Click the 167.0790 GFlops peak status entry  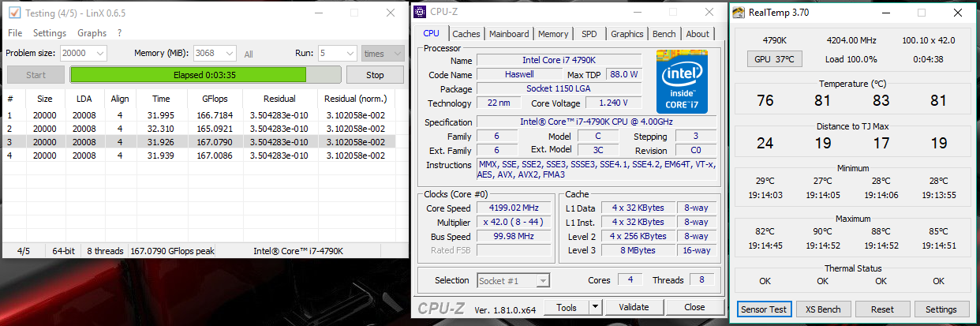[x=173, y=251]
